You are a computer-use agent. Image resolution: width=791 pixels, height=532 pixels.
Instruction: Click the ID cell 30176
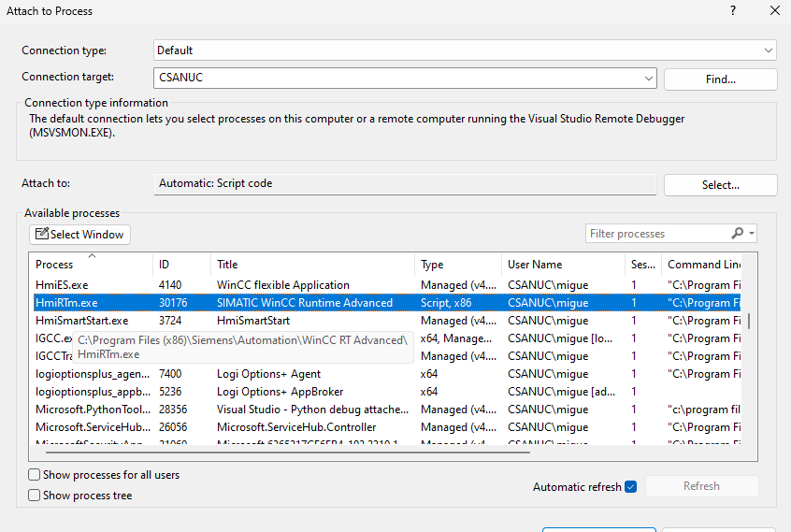coord(173,303)
